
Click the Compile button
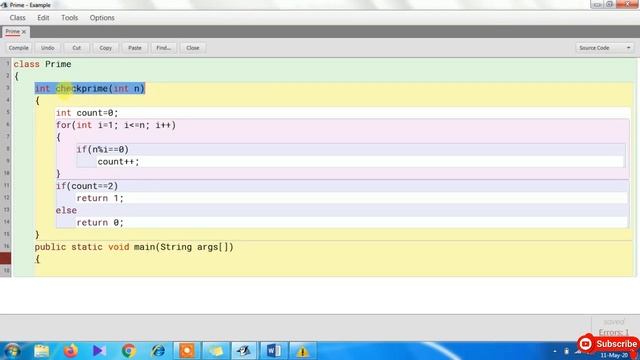point(19,48)
